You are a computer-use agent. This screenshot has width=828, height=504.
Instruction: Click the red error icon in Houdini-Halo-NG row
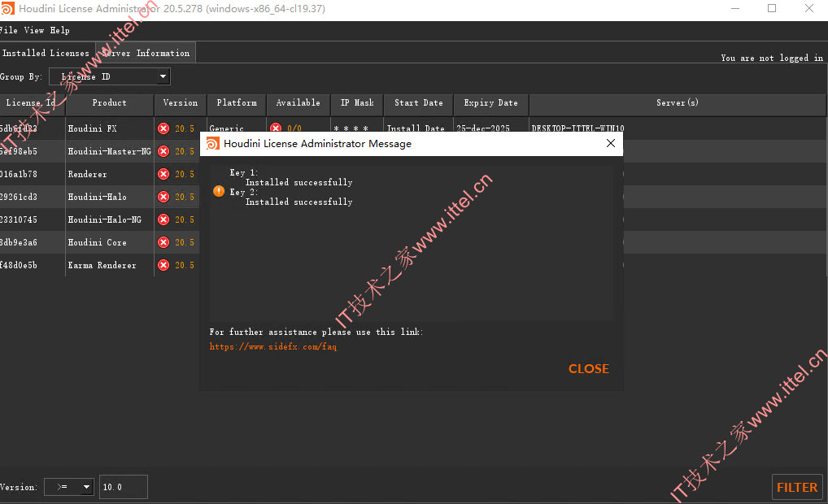click(163, 219)
